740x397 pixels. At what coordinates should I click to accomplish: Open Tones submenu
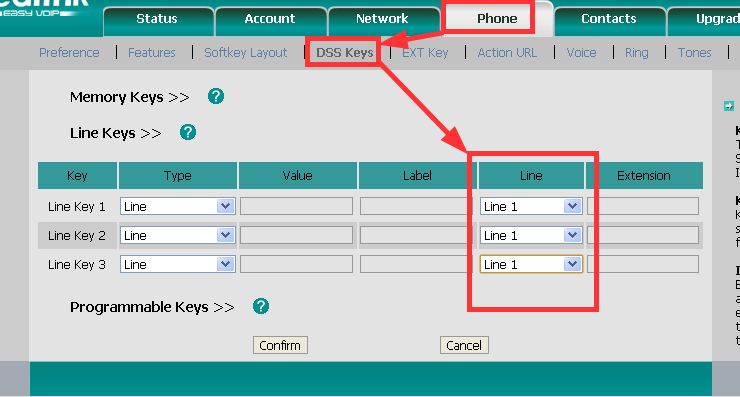coord(695,52)
